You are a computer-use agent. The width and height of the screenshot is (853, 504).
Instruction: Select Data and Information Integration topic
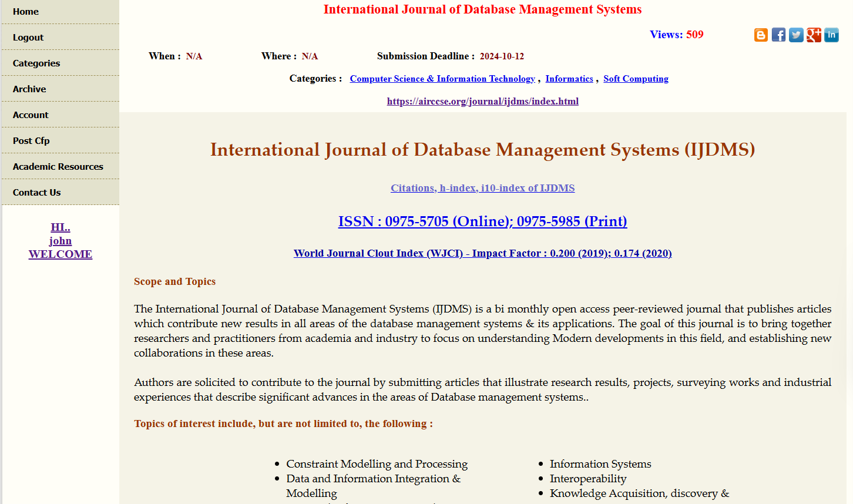(374, 486)
